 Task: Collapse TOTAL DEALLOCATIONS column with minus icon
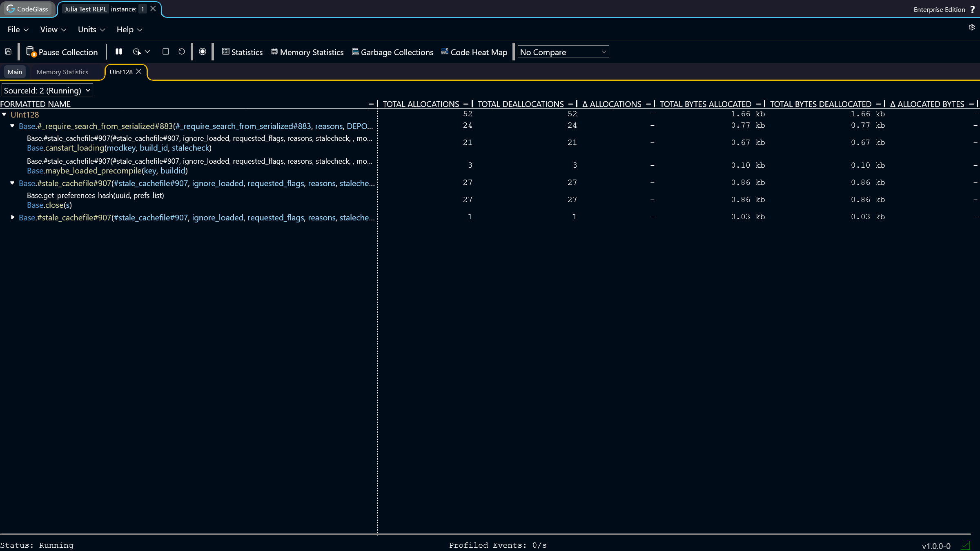pyautogui.click(x=571, y=104)
